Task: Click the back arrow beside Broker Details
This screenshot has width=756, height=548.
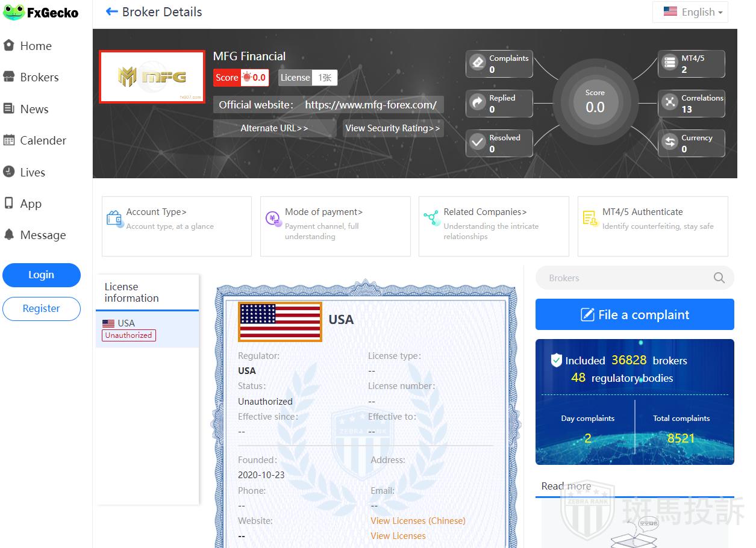Action: pyautogui.click(x=111, y=12)
